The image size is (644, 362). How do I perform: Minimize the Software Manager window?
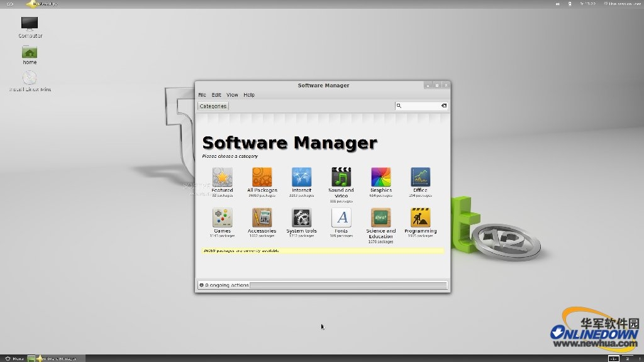[x=428, y=85]
